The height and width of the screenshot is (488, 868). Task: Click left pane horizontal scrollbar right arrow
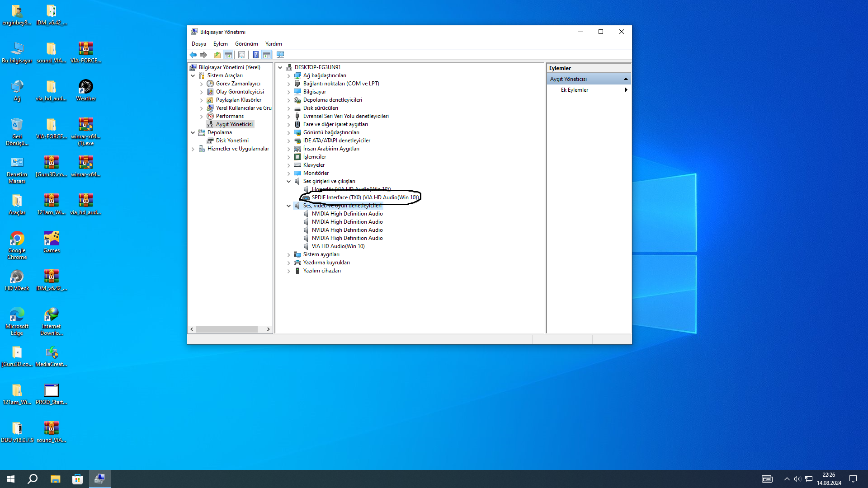(x=269, y=329)
